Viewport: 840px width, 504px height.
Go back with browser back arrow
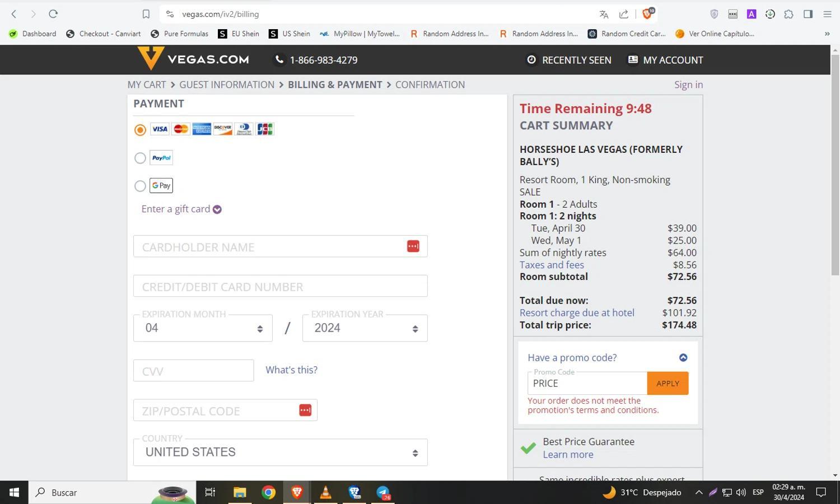pos(14,14)
